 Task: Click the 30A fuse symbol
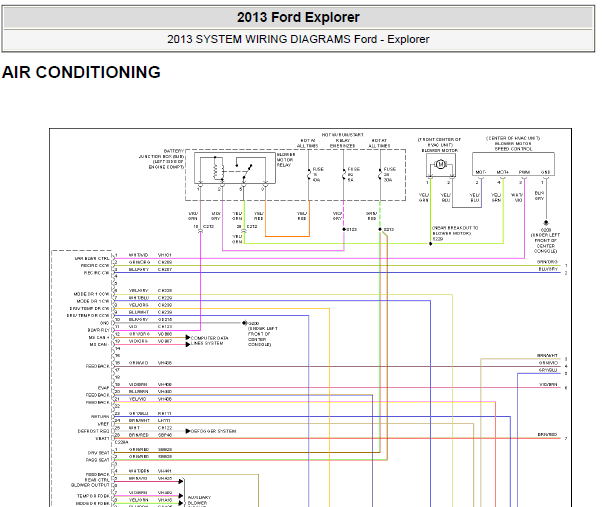click(x=380, y=174)
